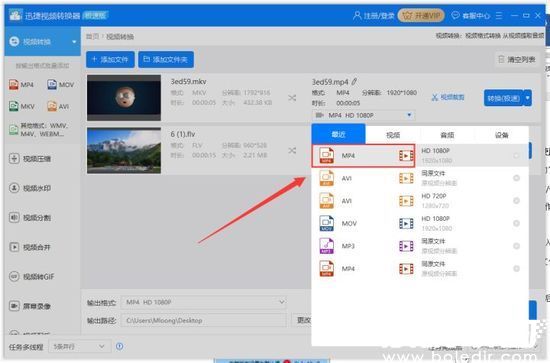Toggle the radio circle in the MP3 同原文件 row
This screenshot has width=550, height=363.
tap(516, 246)
